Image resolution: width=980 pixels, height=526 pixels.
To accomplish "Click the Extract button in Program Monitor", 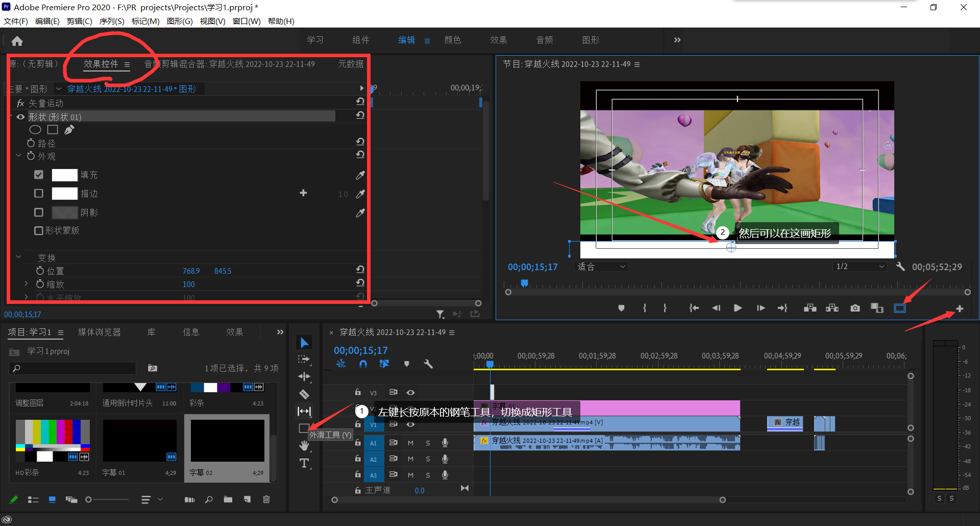I will click(832, 308).
